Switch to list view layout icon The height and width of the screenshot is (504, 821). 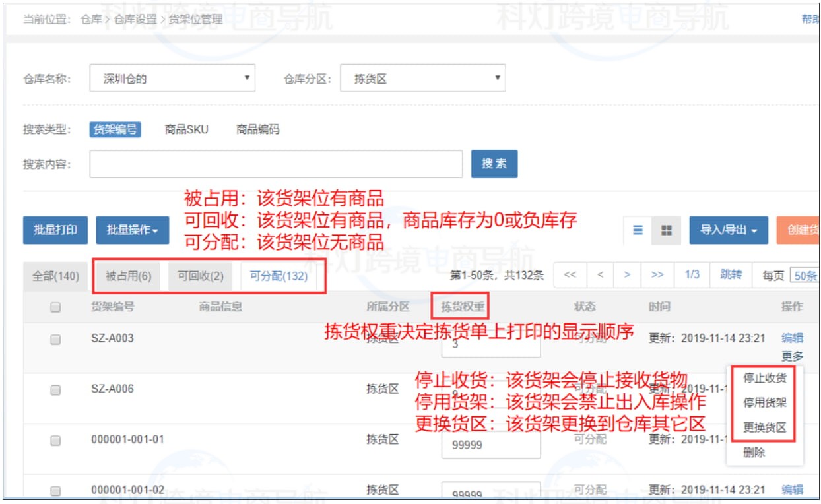636,231
